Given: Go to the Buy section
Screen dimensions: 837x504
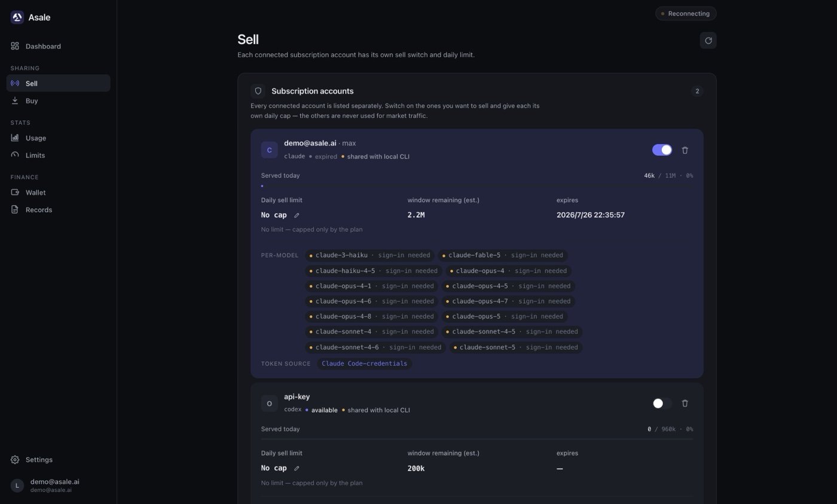Looking at the screenshot, I should [59, 100].
